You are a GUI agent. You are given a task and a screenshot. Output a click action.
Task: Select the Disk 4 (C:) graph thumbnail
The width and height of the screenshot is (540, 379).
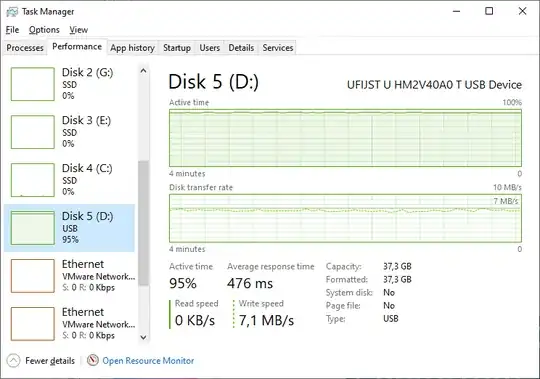point(33,180)
